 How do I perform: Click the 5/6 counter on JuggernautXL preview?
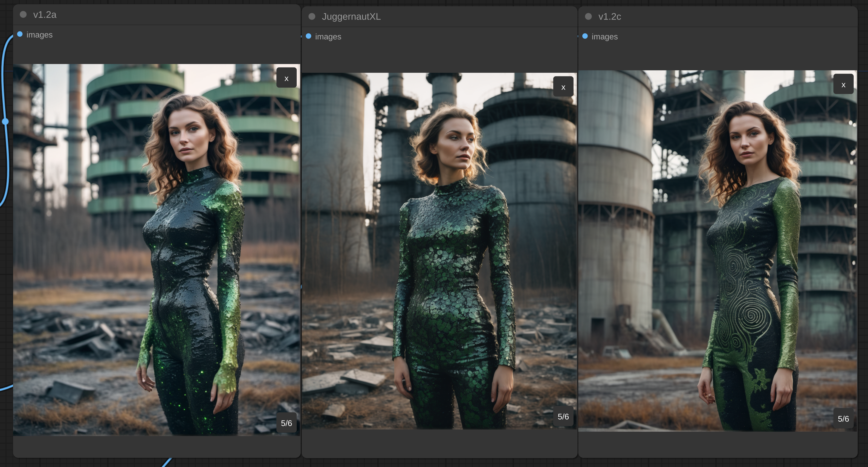coord(563,416)
